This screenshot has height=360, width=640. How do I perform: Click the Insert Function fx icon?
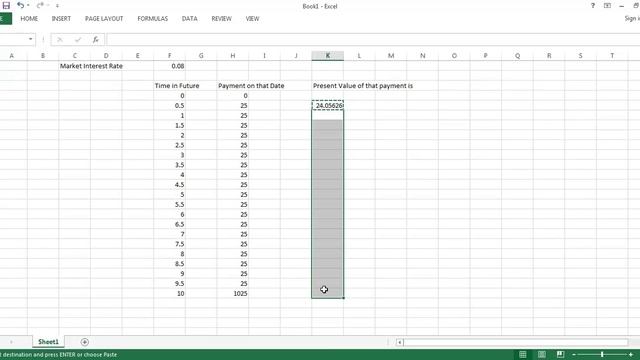[x=96, y=40]
